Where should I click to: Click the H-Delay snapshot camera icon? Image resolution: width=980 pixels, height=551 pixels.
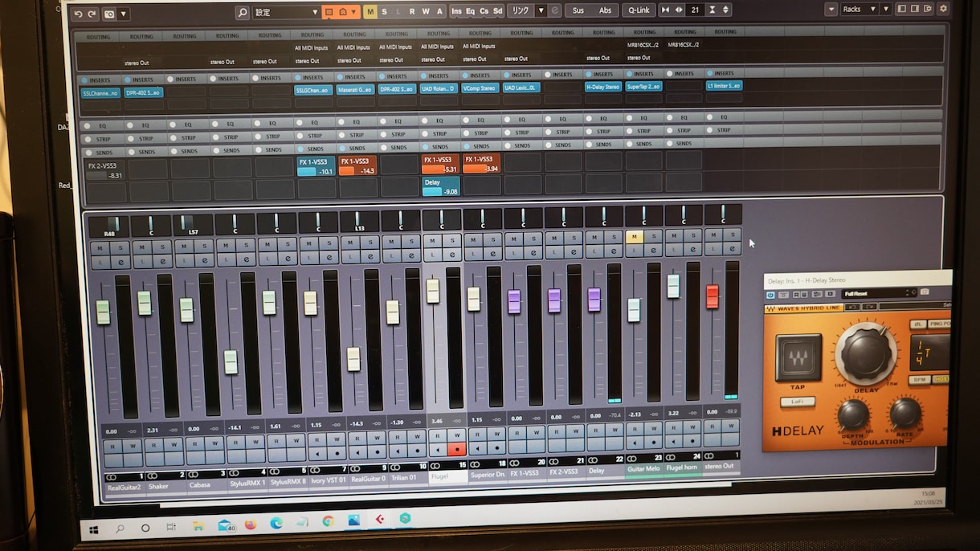pyautogui.click(x=925, y=292)
